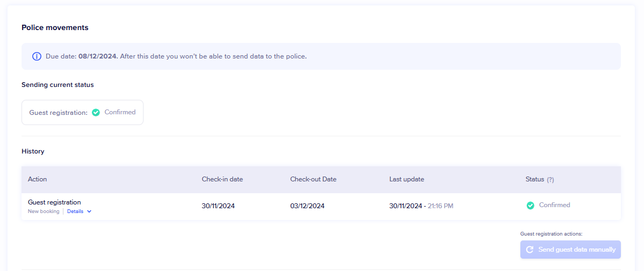Click the refresh icon on the send data button

[x=529, y=250]
